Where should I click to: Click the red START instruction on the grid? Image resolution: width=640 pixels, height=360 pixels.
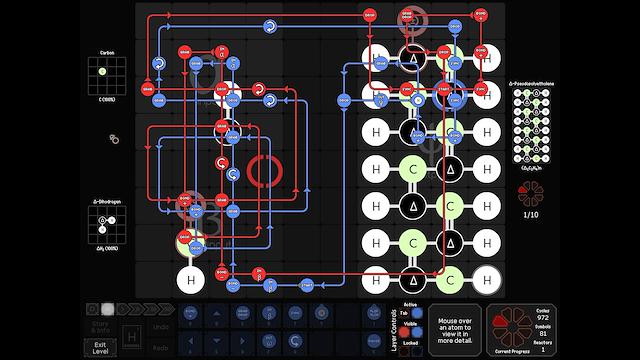(444, 89)
